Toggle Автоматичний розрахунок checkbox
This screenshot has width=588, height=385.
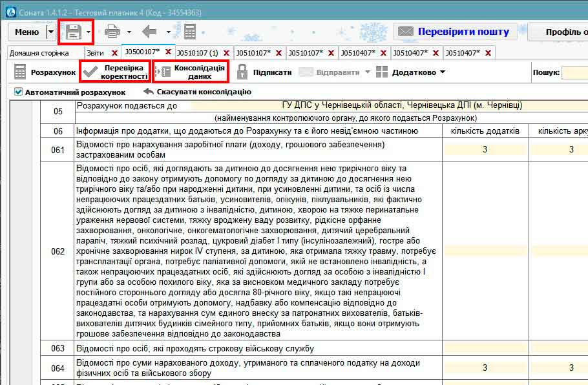pos(18,92)
